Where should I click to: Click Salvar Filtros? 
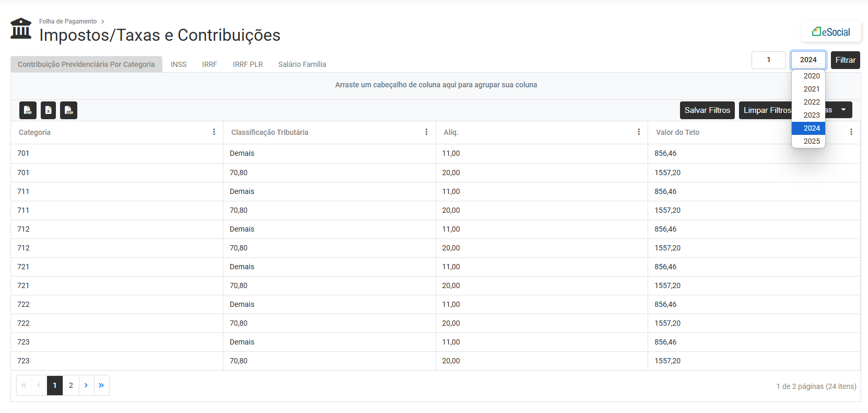tap(707, 110)
